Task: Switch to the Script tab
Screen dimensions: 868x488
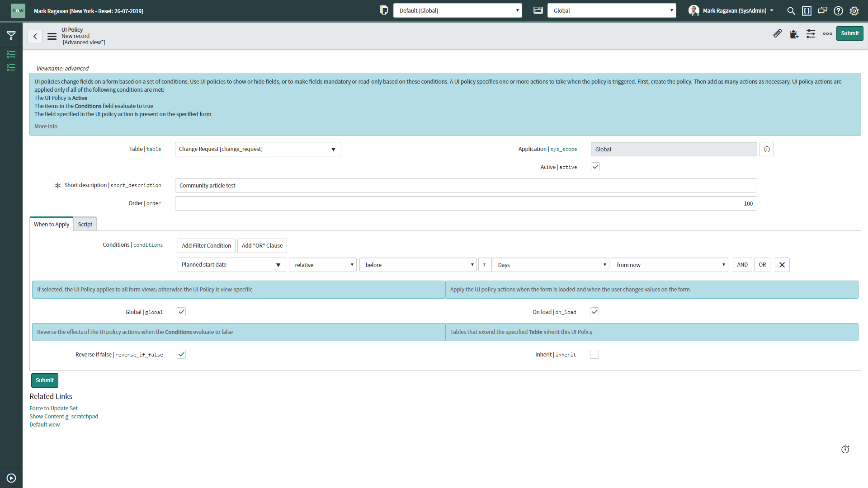Action: coord(85,224)
